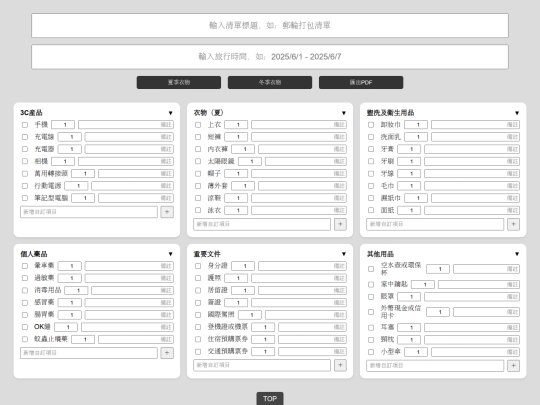Check the 太陽眼鏡 checkbox
The image size is (540, 405).
click(x=198, y=161)
